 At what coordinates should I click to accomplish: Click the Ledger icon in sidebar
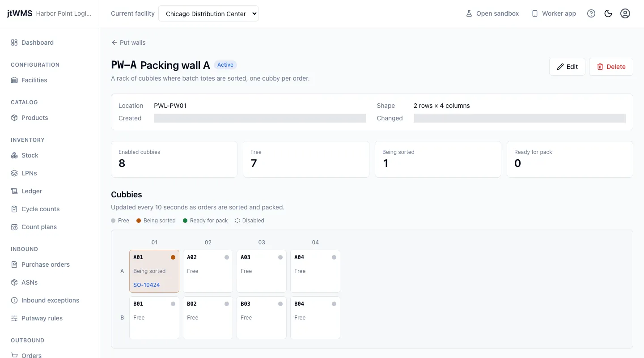[14, 191]
